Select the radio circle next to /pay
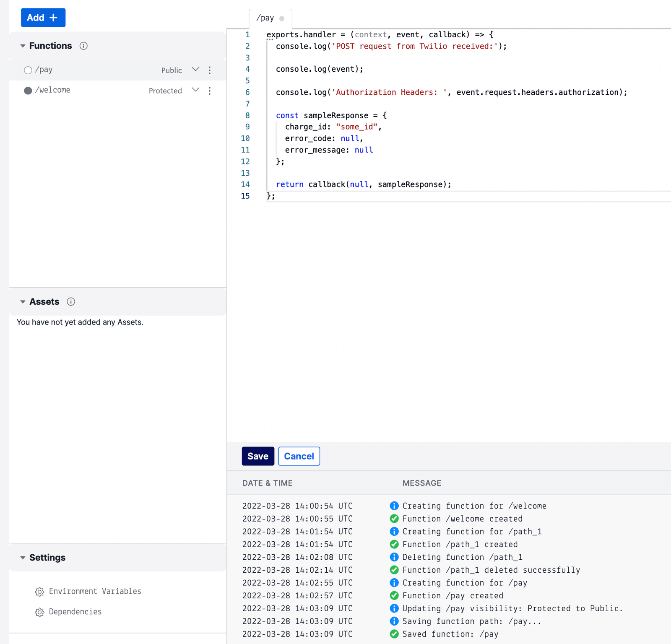671x644 pixels. 28,70
